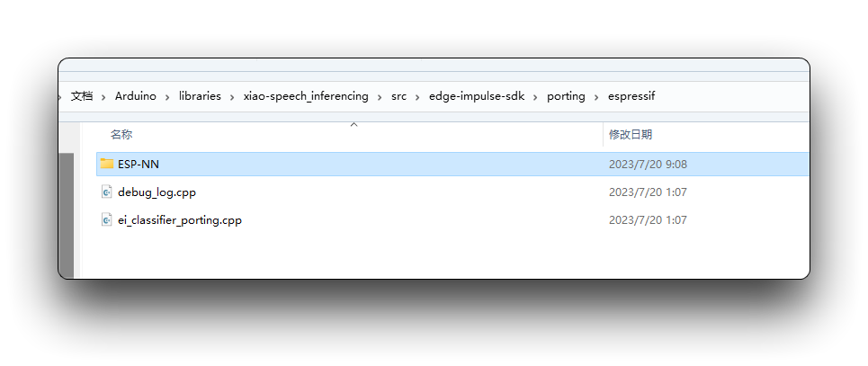Sort by the 名称 column header

pos(121,135)
